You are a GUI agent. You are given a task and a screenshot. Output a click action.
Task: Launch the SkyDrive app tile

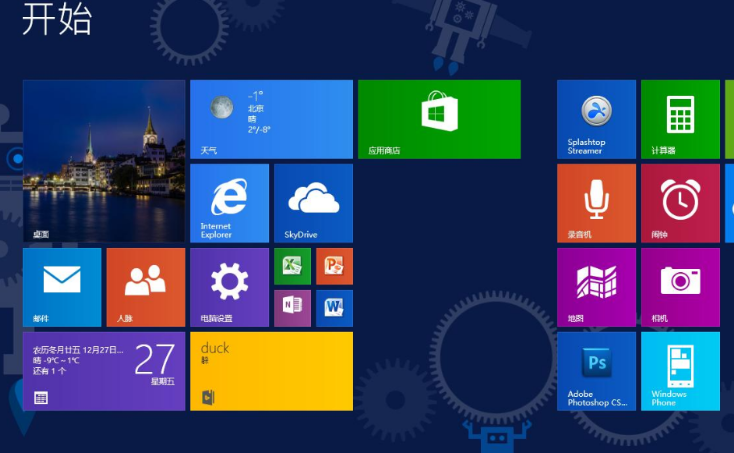(313, 203)
